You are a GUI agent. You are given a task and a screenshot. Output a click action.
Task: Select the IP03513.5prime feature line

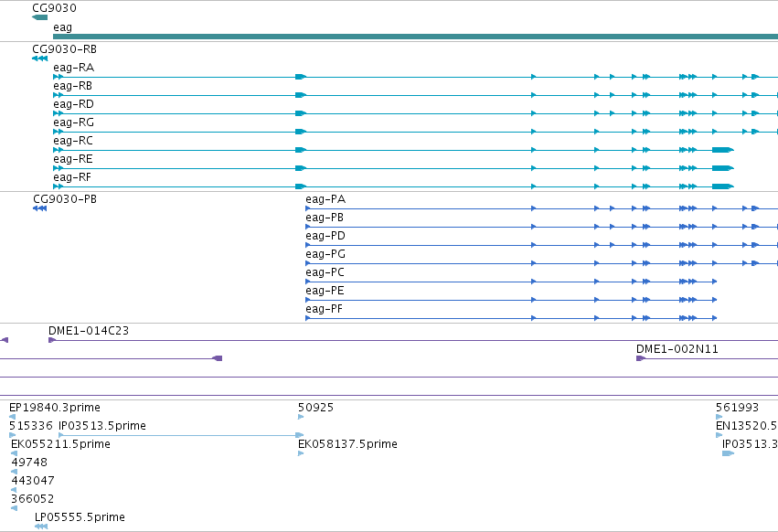tap(181, 435)
